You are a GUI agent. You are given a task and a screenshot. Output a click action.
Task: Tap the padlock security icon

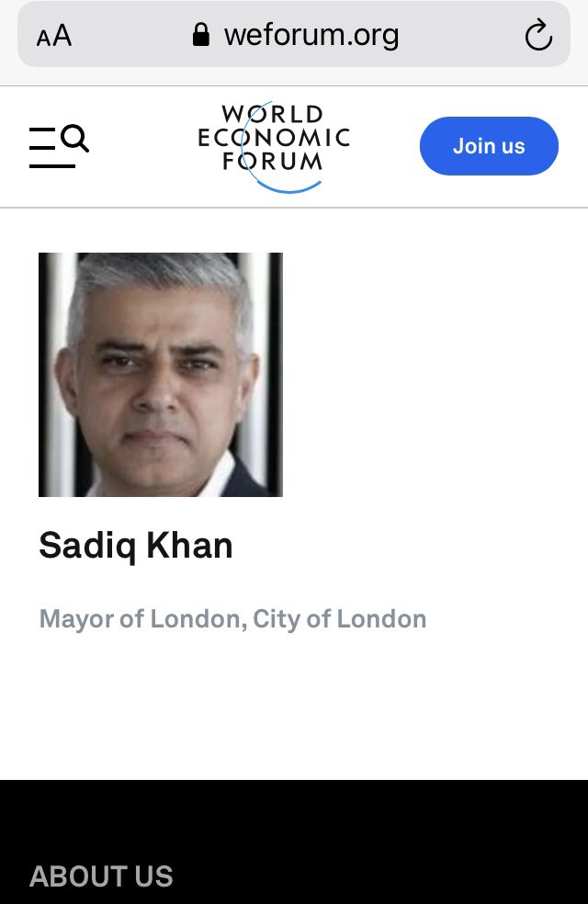coord(200,35)
